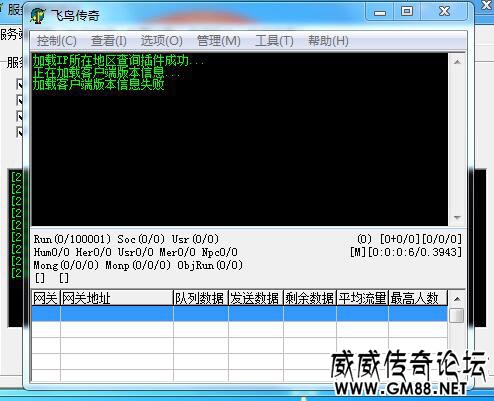Click the 发送数据 column header
The height and width of the screenshot is (401, 494).
coord(256,298)
